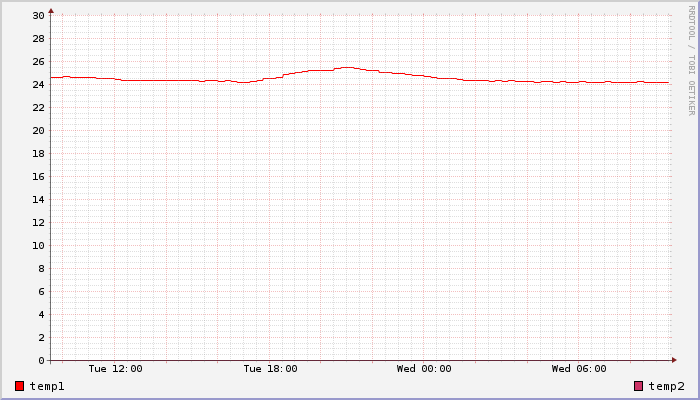The width and height of the screenshot is (700, 400).
Task: Click the 20 label on the y-axis
Action: [x=38, y=131]
